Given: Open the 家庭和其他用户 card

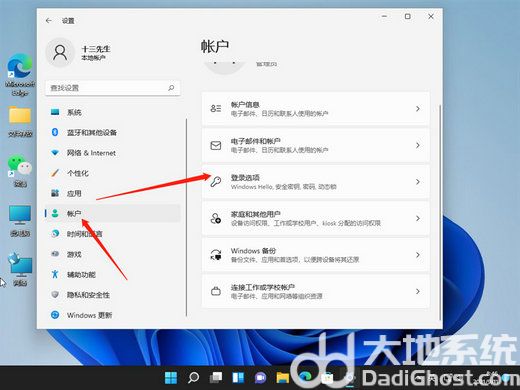Looking at the screenshot, I should click(x=315, y=218).
